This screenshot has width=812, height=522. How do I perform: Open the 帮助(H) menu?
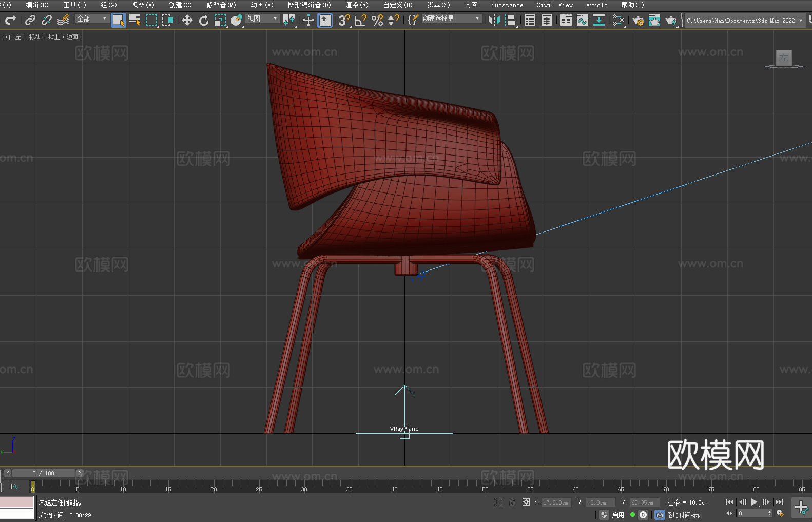click(x=632, y=5)
